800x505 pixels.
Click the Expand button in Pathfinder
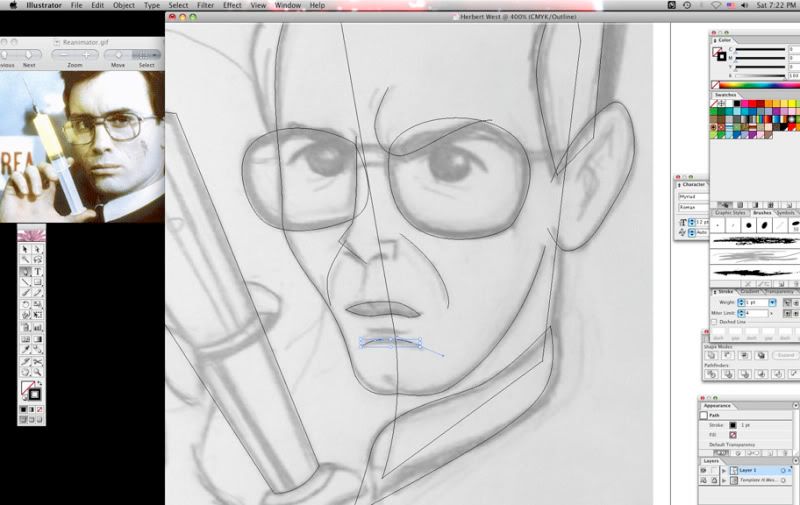point(786,355)
